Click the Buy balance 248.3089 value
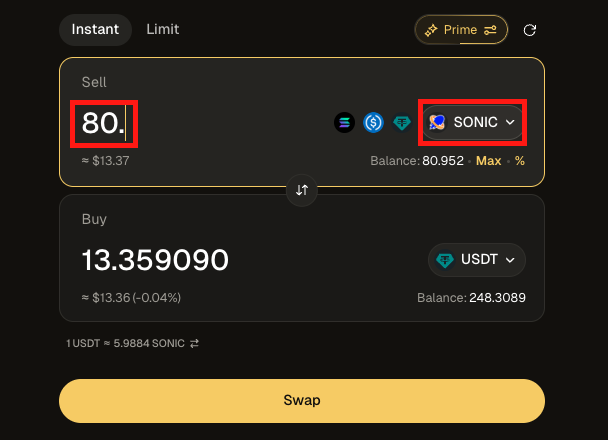The image size is (608, 440). tap(499, 298)
